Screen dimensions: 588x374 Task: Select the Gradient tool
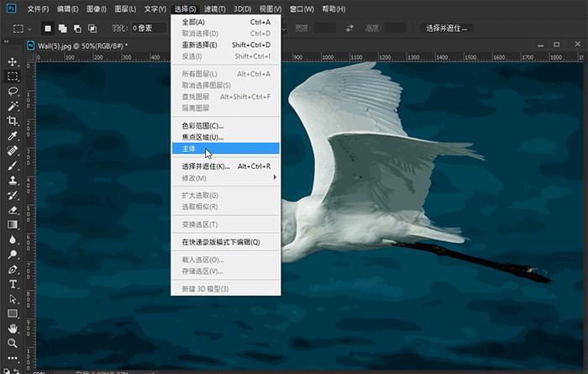pyautogui.click(x=13, y=224)
